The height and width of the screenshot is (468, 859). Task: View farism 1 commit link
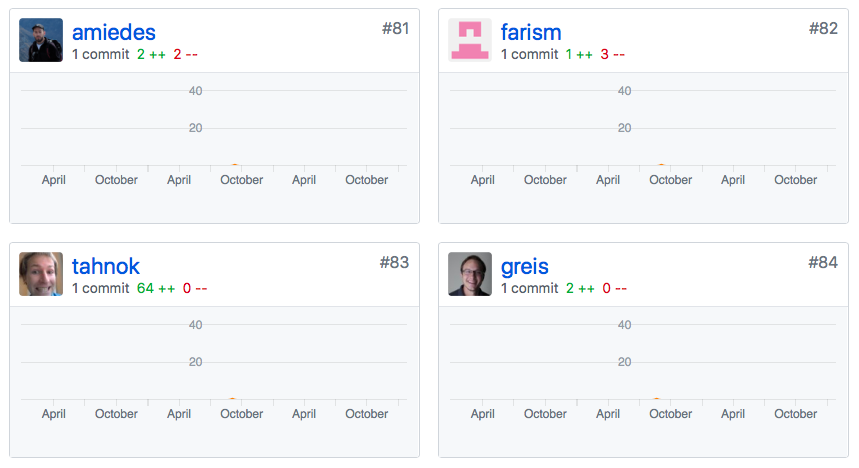point(530,54)
